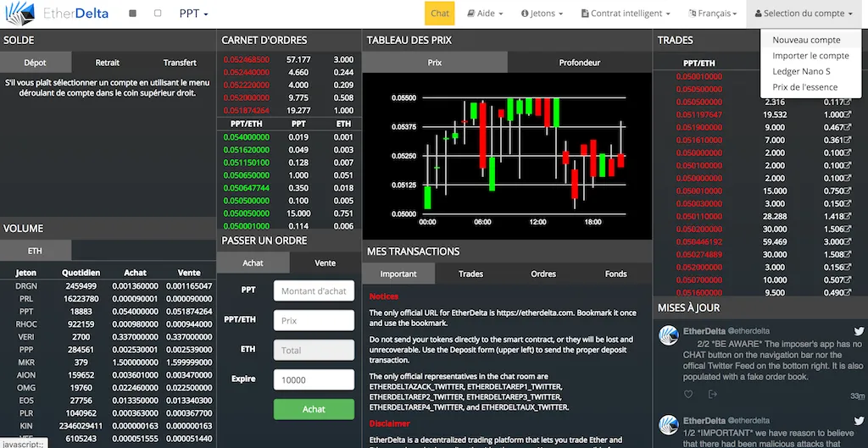This screenshot has width=868, height=448.
Task: Click the buy order at price 0.050647744
Action: point(289,188)
